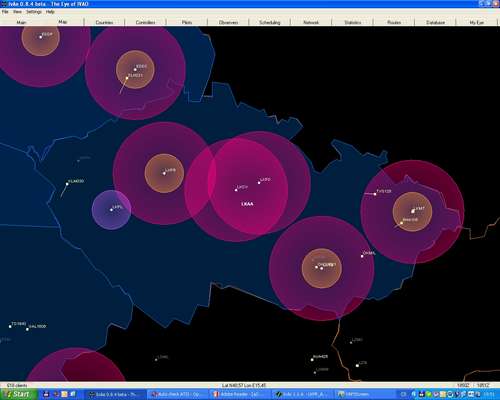
Task: Select the small purple LKPL airport circle
Action: [x=111, y=210]
